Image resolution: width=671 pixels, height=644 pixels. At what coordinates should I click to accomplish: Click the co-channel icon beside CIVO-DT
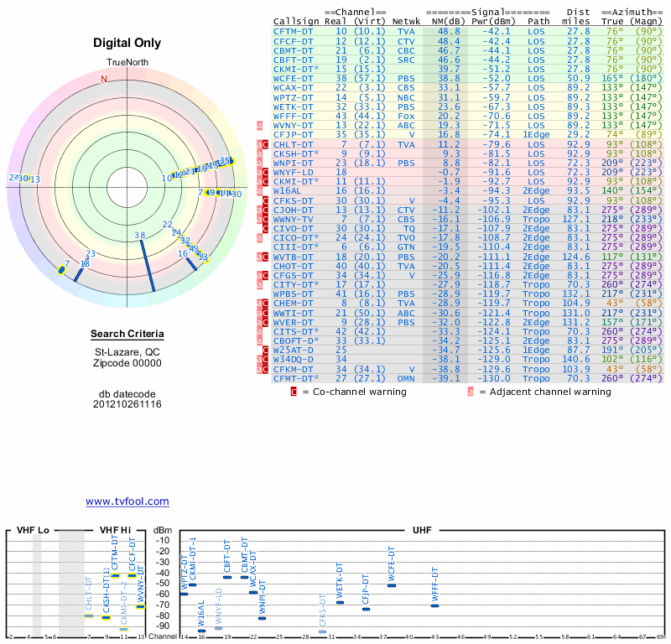(266, 228)
